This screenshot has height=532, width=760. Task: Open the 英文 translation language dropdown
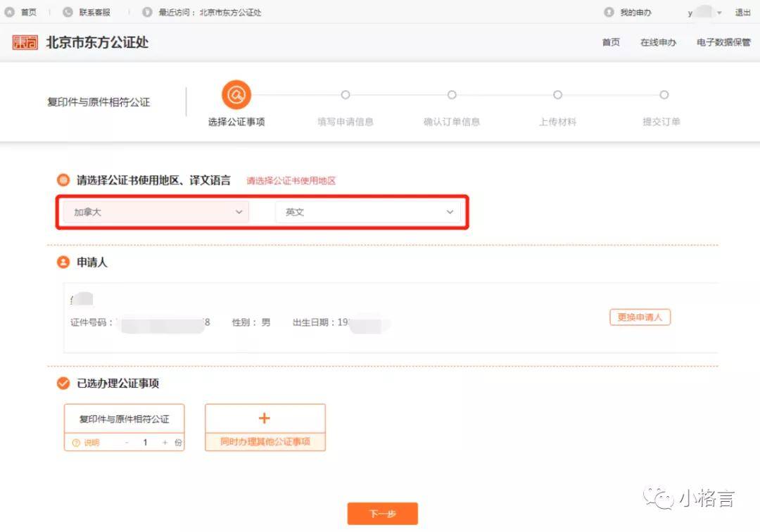pos(368,212)
